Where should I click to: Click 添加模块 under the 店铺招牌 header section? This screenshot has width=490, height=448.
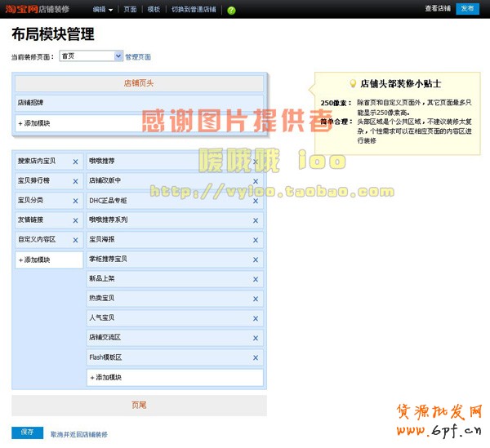click(x=34, y=123)
